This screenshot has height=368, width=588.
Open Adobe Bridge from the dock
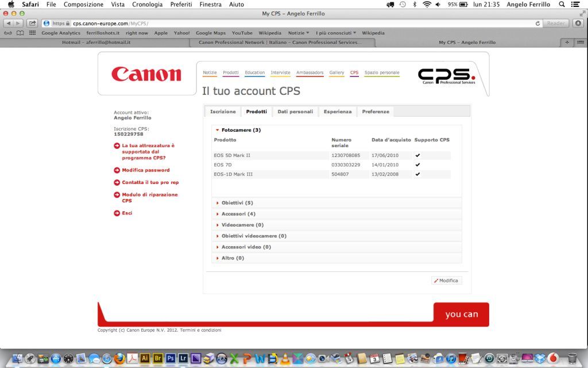[157, 359]
